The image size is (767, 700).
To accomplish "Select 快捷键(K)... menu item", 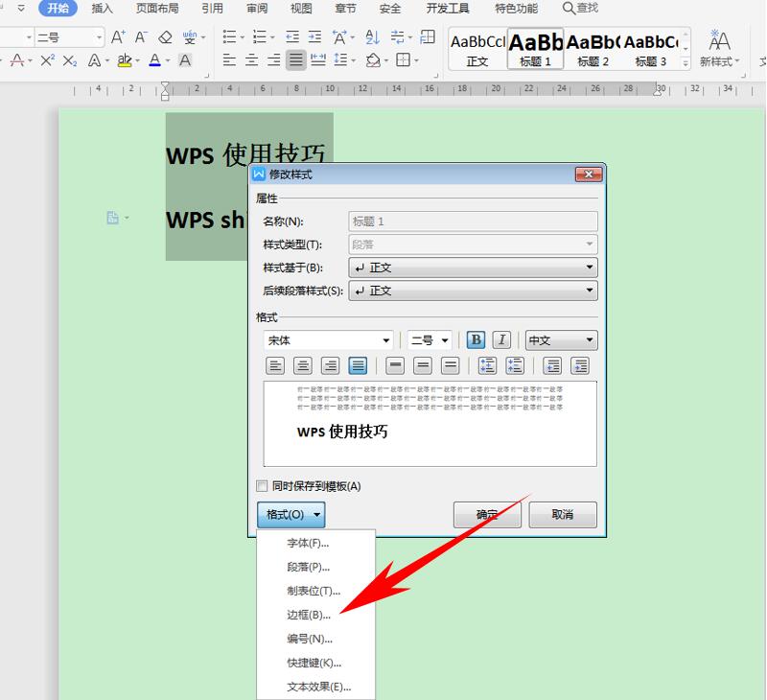I will coord(314,664).
